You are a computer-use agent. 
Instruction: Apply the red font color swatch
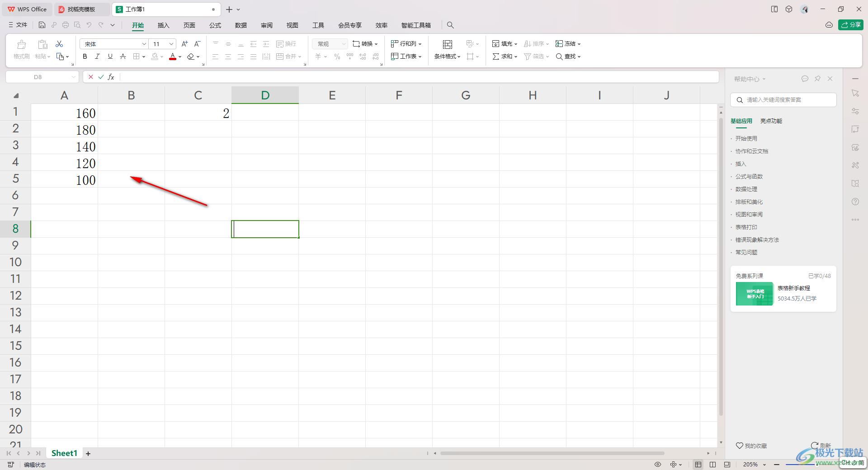pyautogui.click(x=173, y=56)
